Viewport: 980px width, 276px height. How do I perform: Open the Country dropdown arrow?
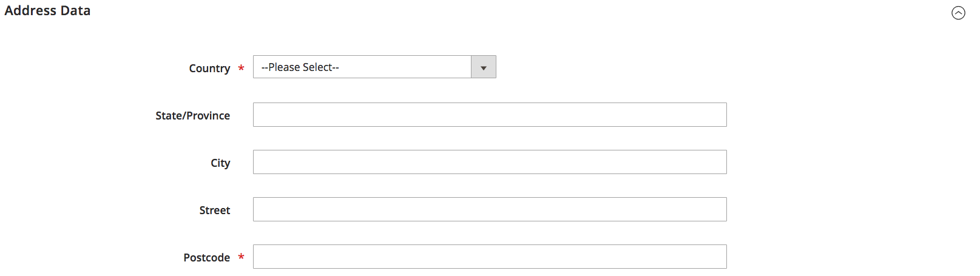click(484, 67)
